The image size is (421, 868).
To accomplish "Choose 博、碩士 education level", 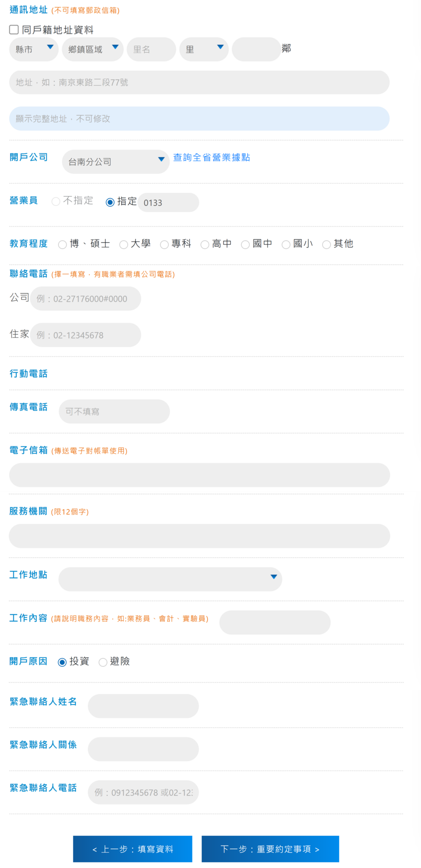I will coord(63,245).
